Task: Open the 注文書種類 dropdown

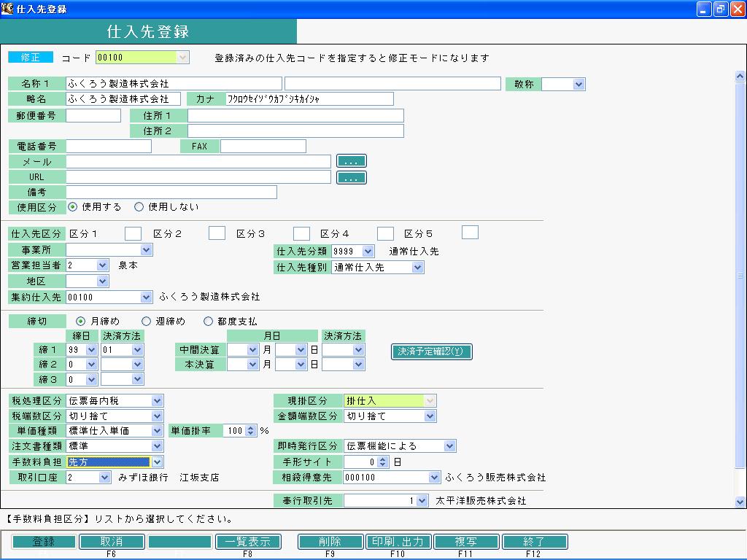Action: (x=158, y=446)
